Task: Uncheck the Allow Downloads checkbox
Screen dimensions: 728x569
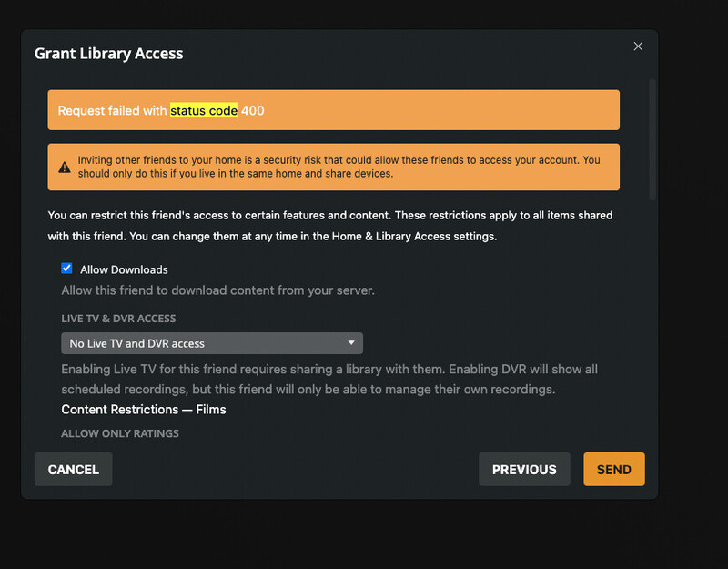Action: 66,269
